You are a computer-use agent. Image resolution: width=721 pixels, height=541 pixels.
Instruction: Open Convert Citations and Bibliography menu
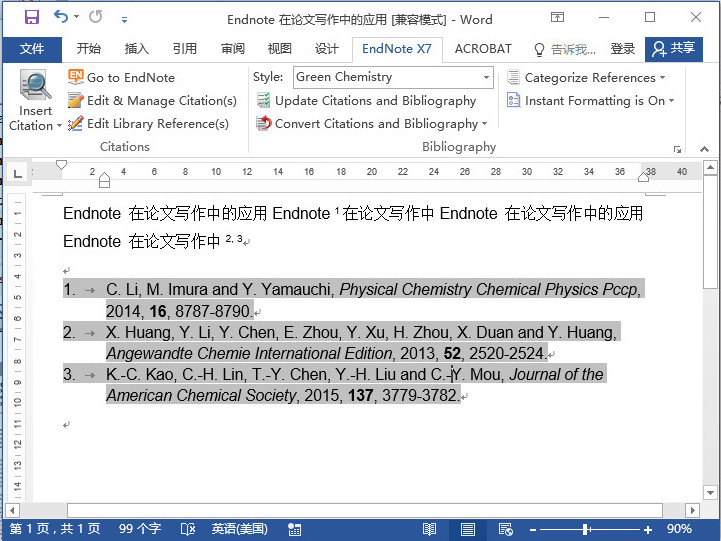(372, 124)
